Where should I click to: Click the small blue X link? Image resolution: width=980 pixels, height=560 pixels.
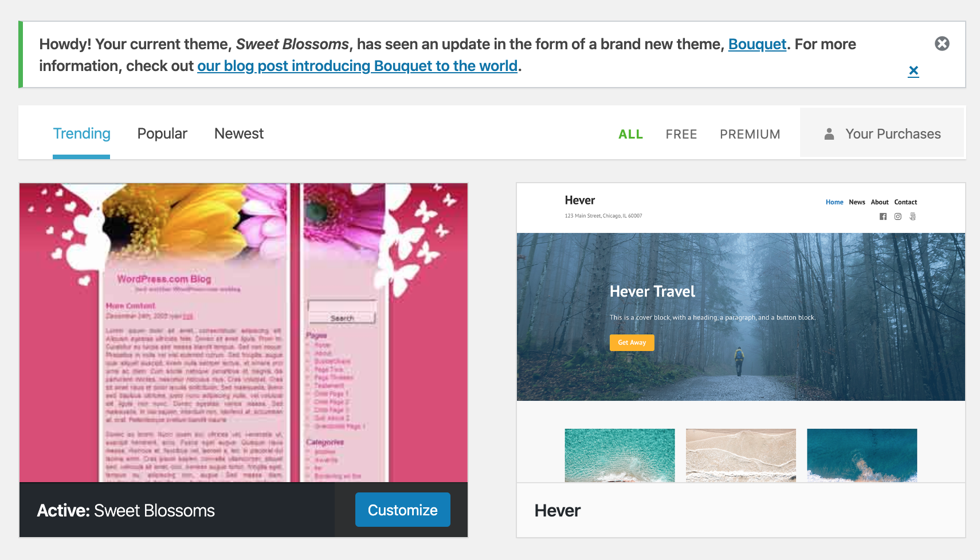click(914, 71)
